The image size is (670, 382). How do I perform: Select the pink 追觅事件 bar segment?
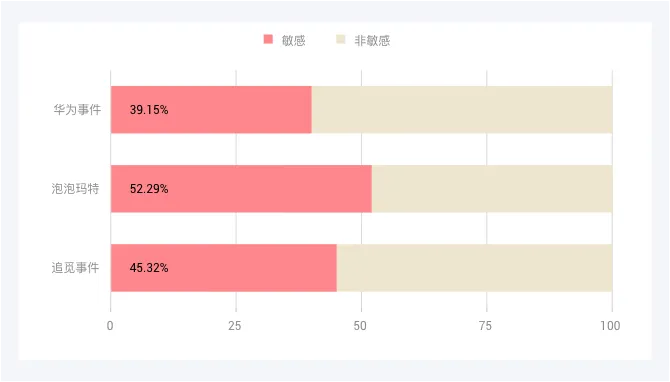pos(224,268)
